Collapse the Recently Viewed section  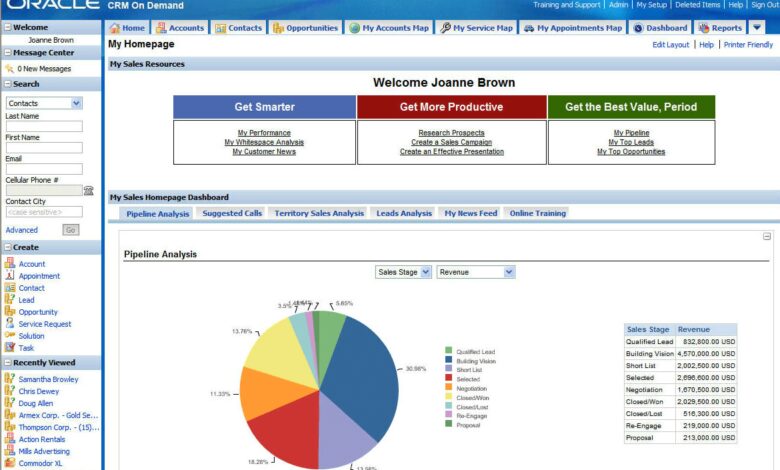(x=7, y=363)
